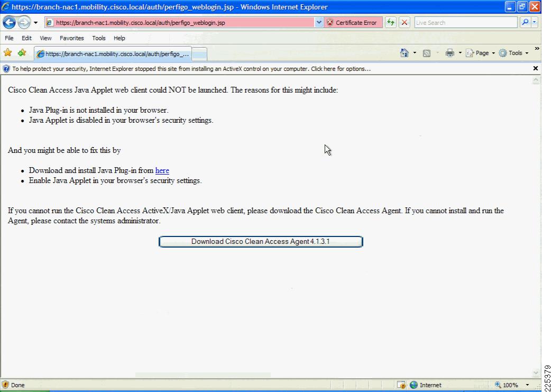Screen dimensions: 551x392
Task: Click the Internet security zone indicator
Action: pos(426,385)
